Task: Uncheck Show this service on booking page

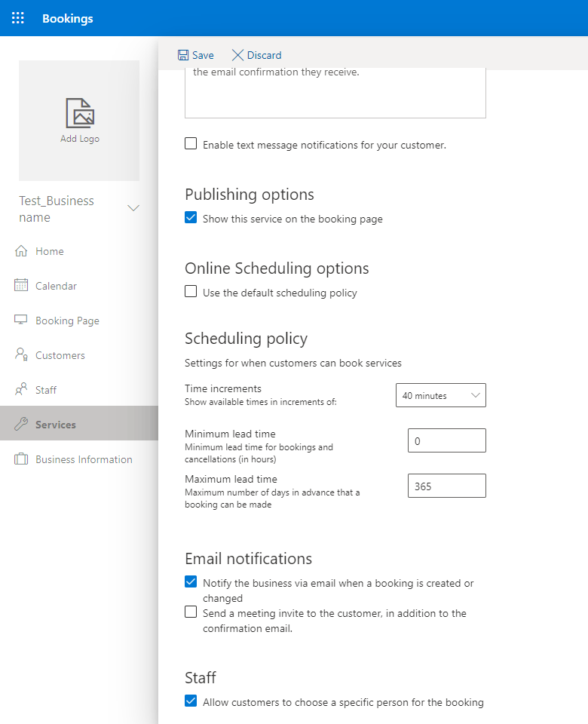Action: (191, 217)
